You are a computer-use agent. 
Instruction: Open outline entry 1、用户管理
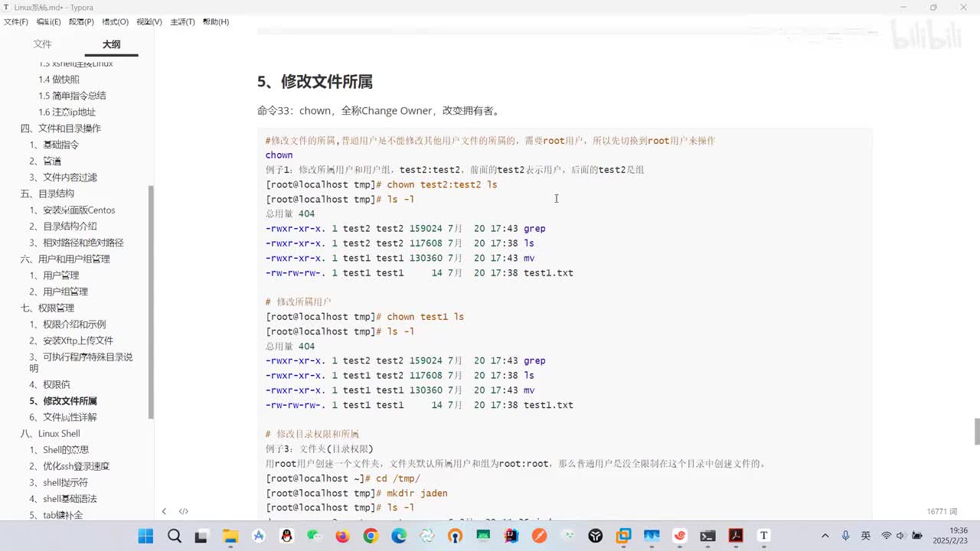point(54,275)
